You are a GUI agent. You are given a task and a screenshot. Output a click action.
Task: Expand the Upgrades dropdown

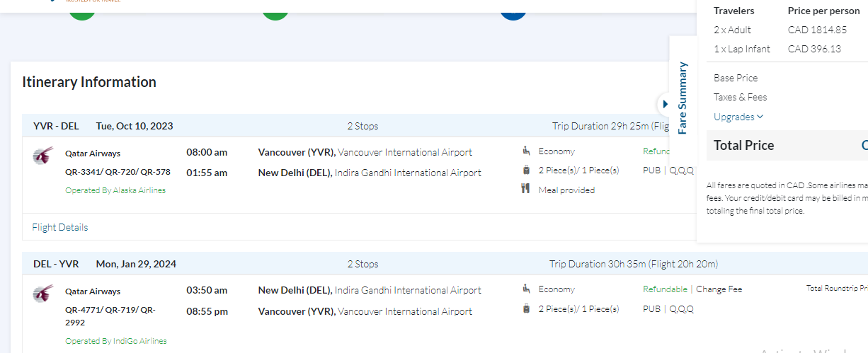click(738, 117)
